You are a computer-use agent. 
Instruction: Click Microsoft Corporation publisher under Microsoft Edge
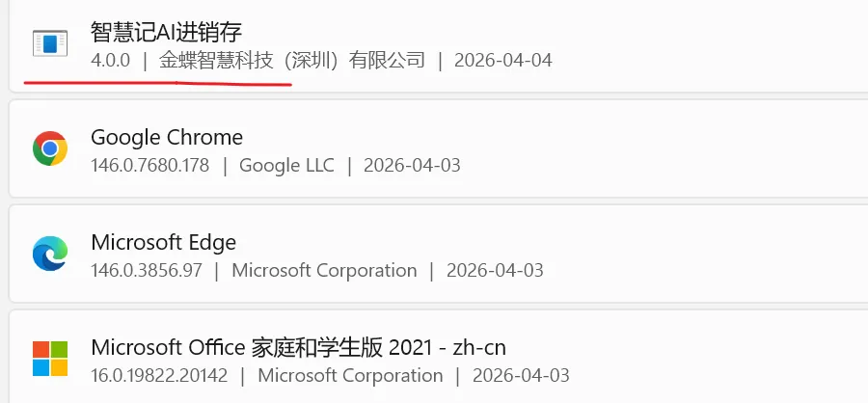click(324, 270)
